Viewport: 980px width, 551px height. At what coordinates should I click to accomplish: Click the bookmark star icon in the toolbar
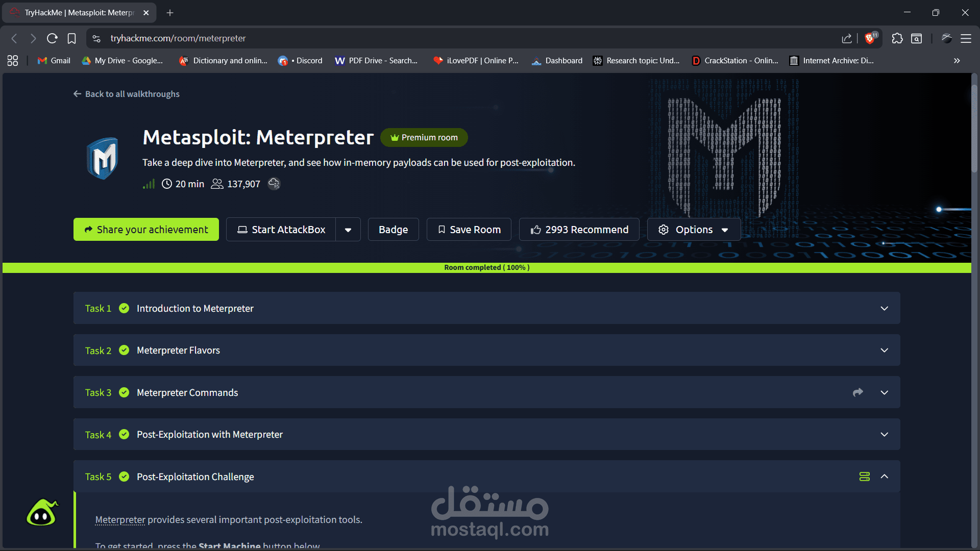point(71,38)
